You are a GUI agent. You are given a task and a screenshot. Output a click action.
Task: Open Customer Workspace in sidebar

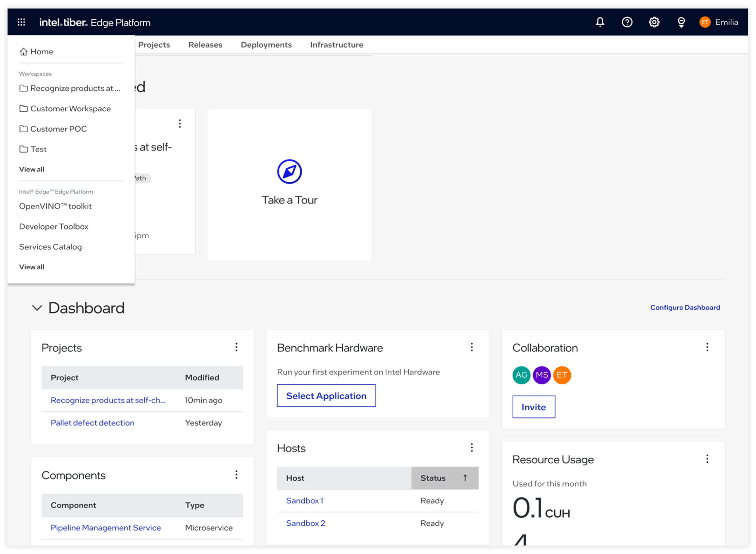coord(65,109)
